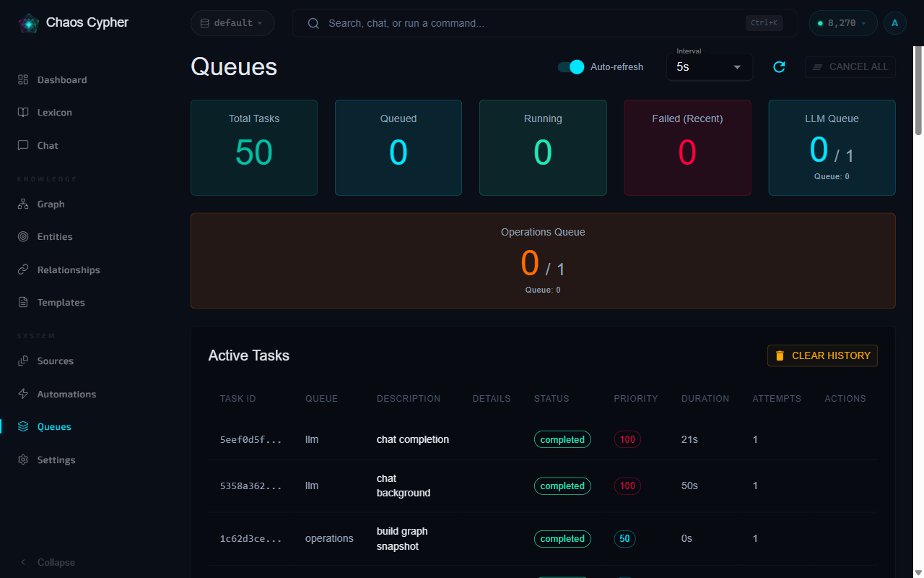
Task: Click task ID 5358a362...
Action: (251, 486)
